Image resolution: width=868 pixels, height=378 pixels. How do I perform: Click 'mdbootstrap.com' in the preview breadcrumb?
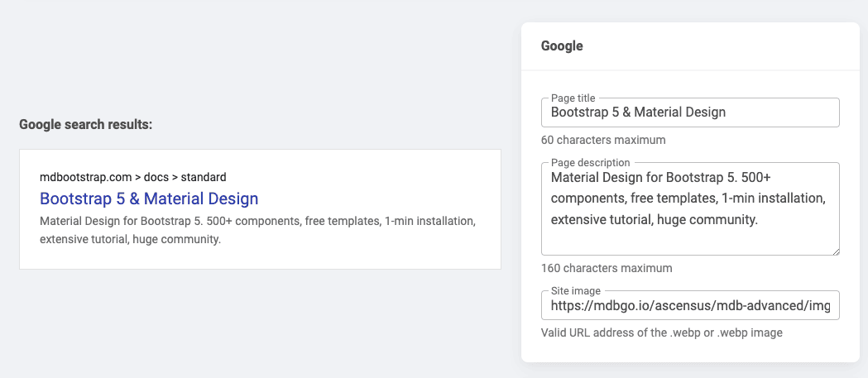[x=85, y=177]
